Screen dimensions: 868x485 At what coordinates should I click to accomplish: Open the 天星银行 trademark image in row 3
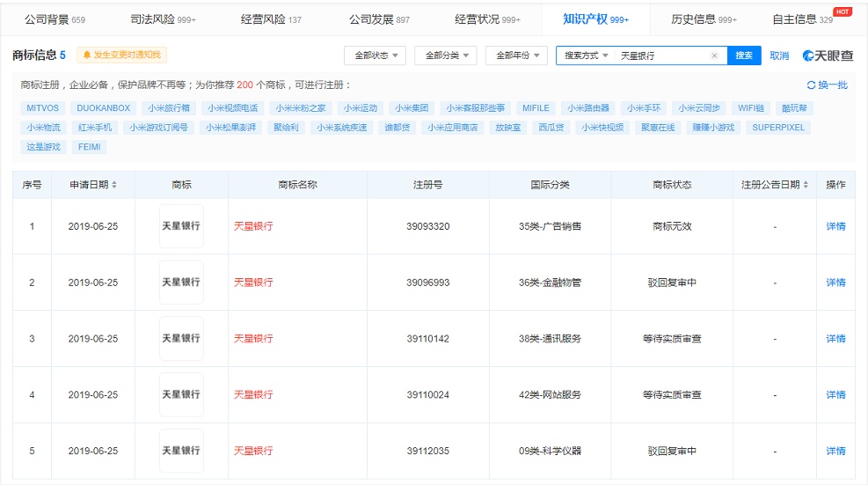pos(181,339)
